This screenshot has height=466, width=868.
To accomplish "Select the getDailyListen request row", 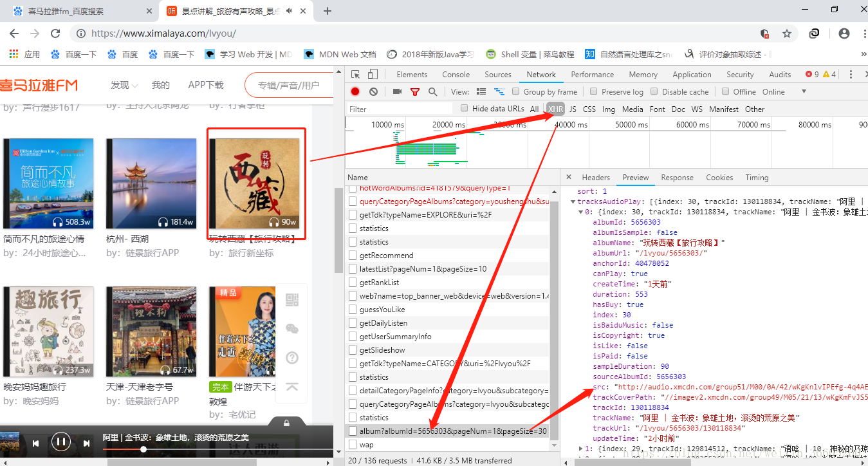I will point(448,323).
